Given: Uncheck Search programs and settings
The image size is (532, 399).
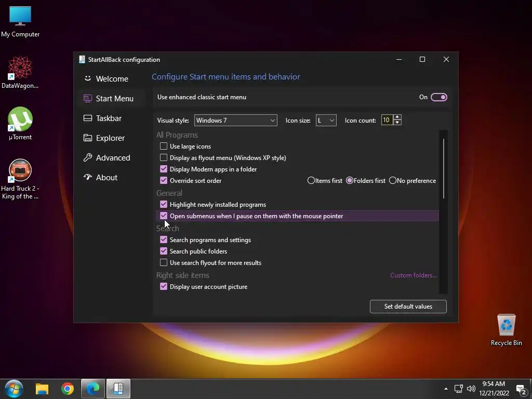Looking at the screenshot, I should point(164,240).
